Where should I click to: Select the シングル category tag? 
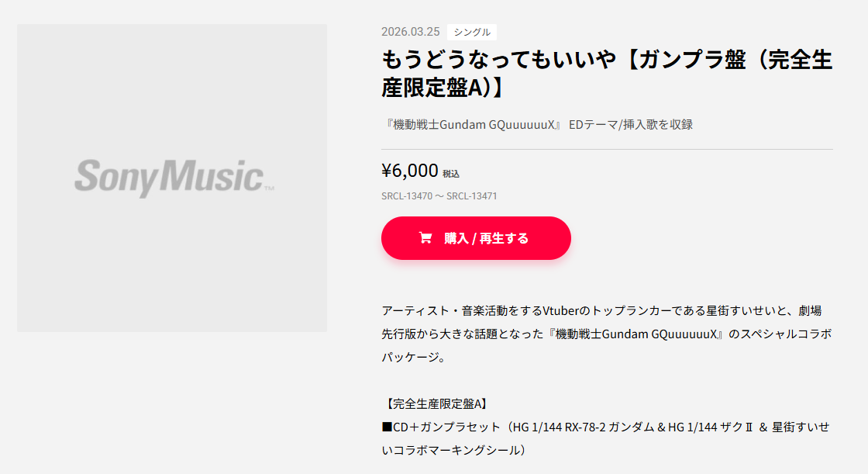point(472,32)
